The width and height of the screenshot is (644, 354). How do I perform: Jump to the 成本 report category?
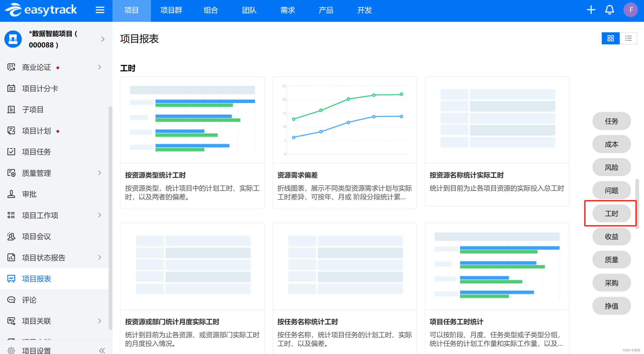click(611, 144)
